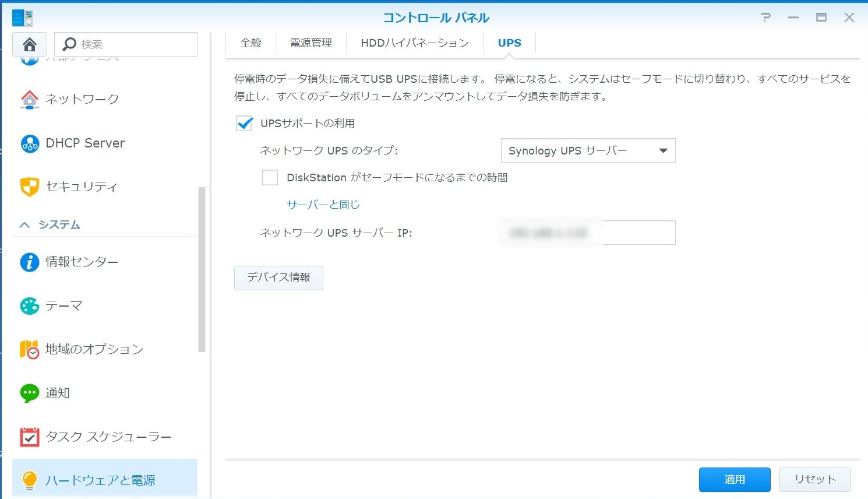Click the デバイス情報 button

[x=278, y=277]
